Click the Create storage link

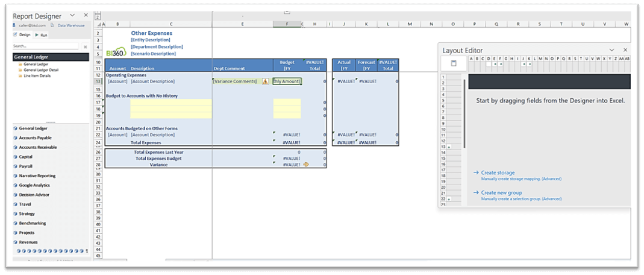click(x=498, y=172)
